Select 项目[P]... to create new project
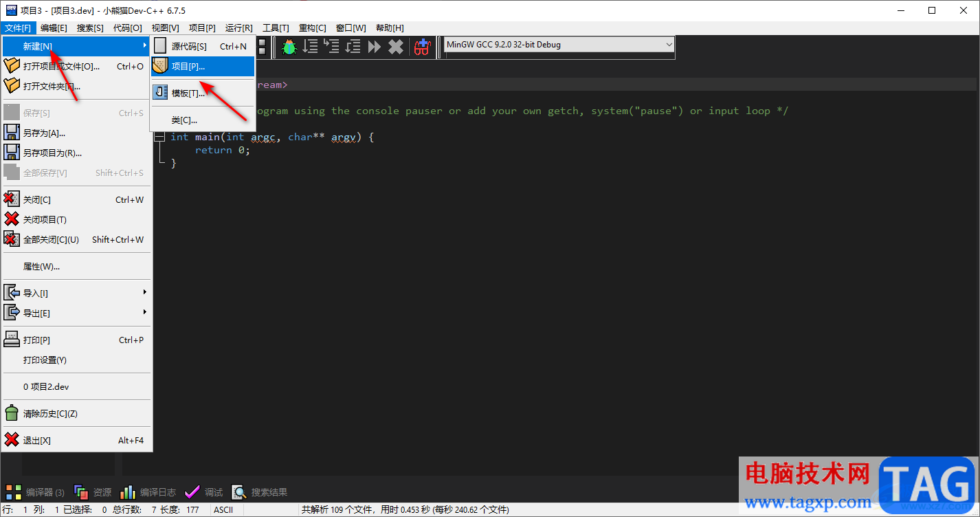 pyautogui.click(x=203, y=66)
